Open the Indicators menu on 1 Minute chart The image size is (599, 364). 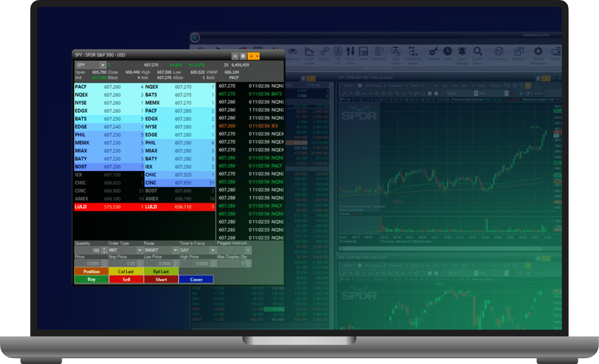pos(396,86)
